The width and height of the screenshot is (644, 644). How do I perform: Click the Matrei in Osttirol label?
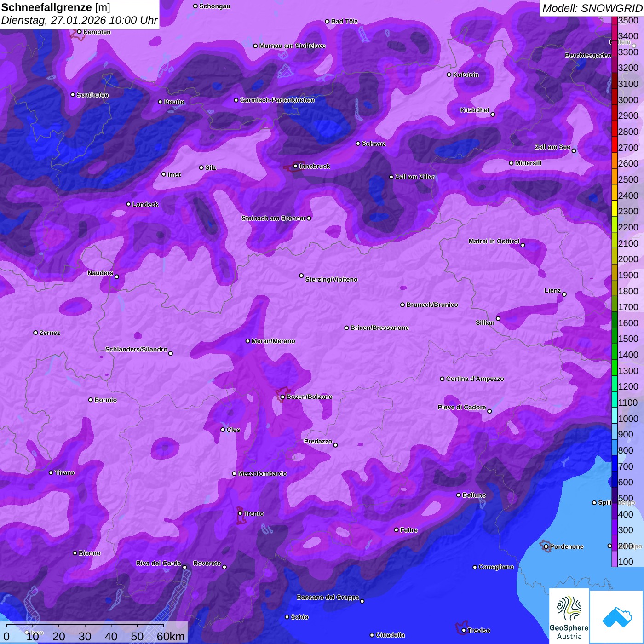click(494, 241)
